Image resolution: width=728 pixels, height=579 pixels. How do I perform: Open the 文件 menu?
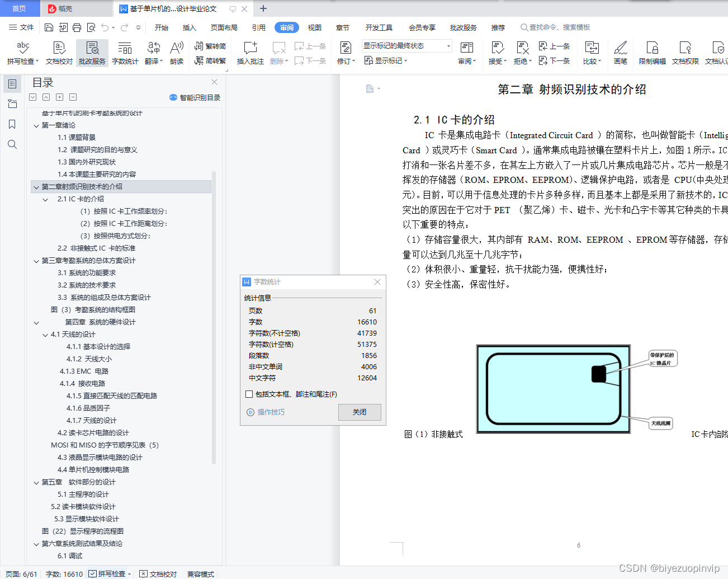[x=21, y=27]
